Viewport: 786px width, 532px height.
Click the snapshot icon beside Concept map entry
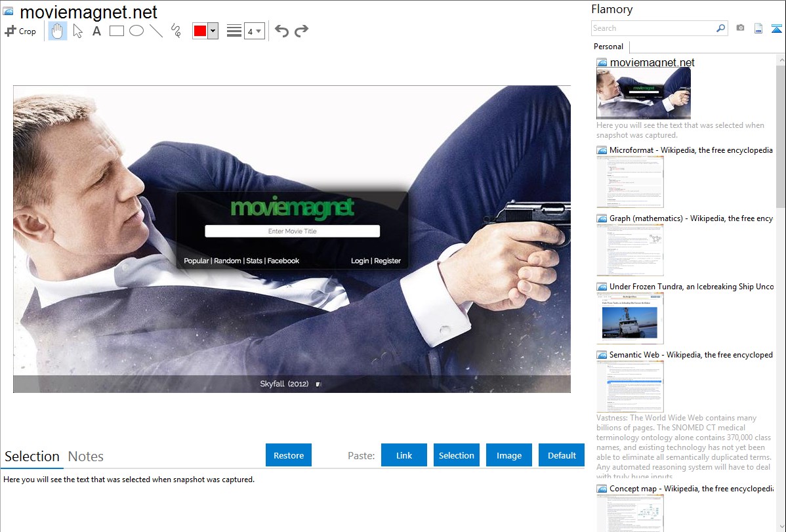click(602, 489)
